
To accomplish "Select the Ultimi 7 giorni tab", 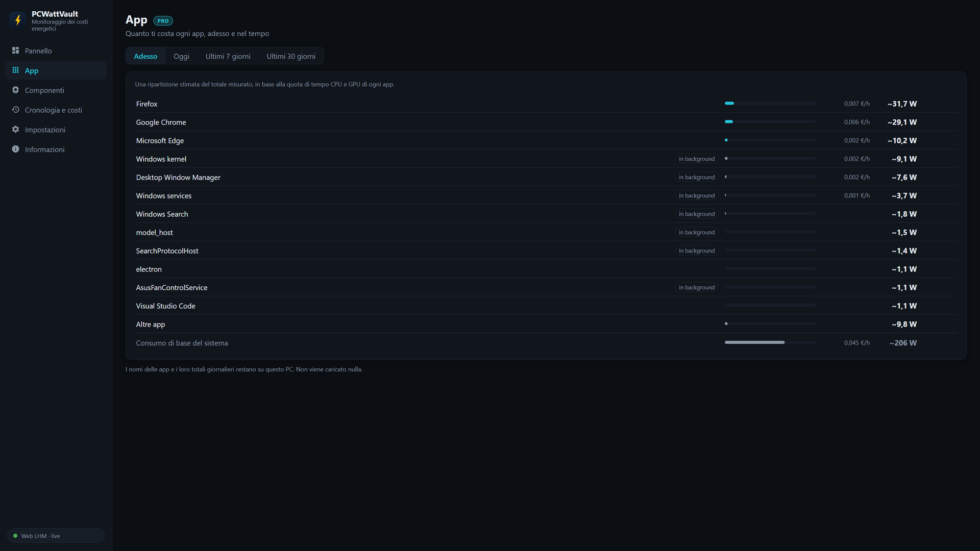I will 228,56.
